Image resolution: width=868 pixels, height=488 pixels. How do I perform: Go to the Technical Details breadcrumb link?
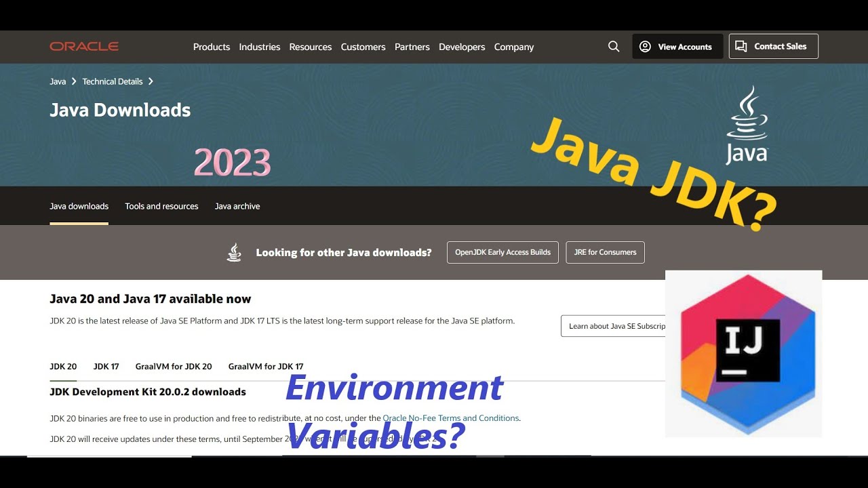click(113, 81)
